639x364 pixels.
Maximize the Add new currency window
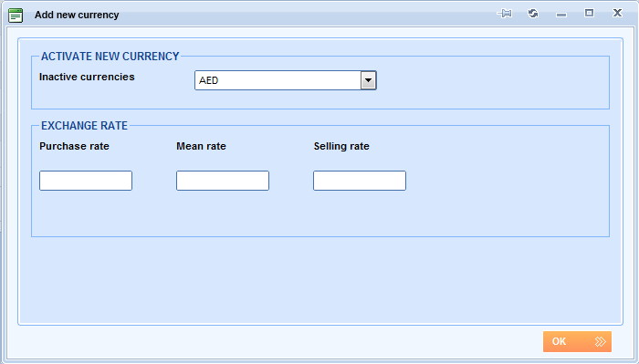tap(589, 13)
